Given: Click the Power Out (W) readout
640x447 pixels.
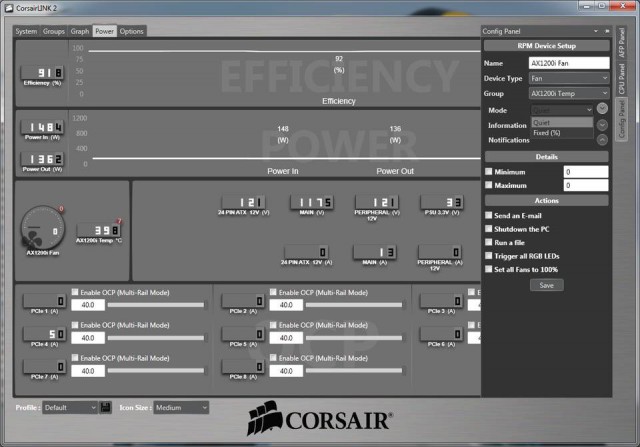Looking at the screenshot, I should (x=42, y=159).
